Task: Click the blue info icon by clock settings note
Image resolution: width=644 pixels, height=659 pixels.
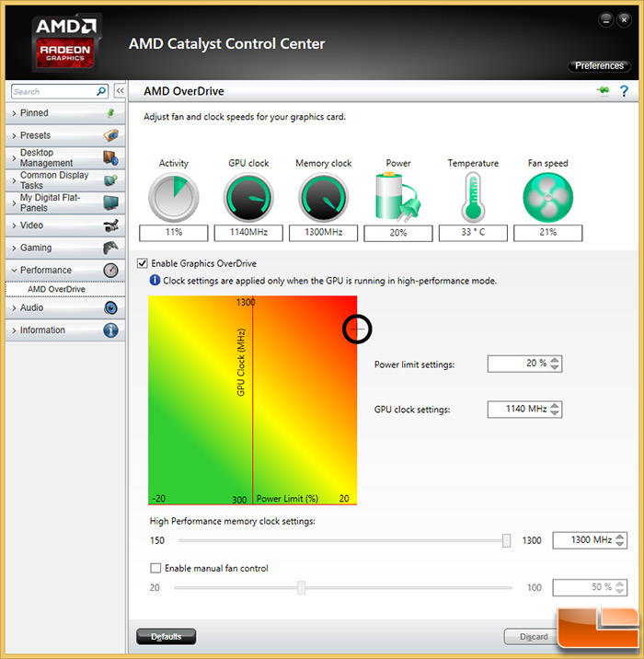Action: coord(155,280)
